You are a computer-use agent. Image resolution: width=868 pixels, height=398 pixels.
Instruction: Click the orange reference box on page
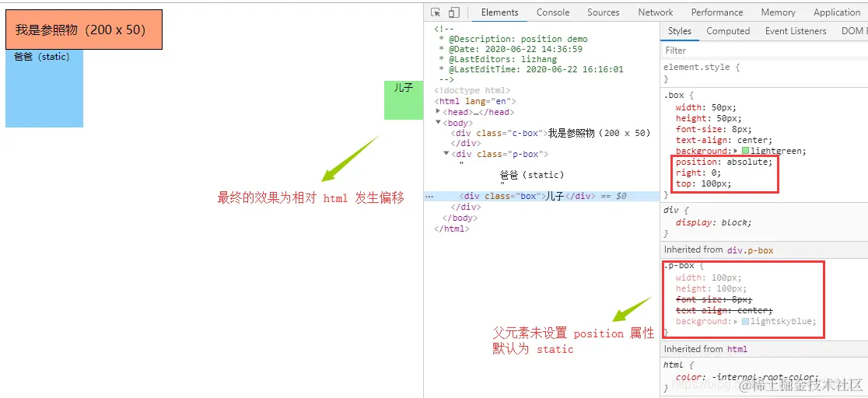point(83,30)
